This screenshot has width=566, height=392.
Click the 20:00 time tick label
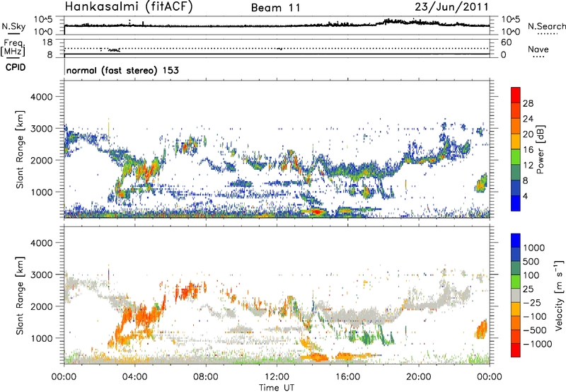point(418,377)
